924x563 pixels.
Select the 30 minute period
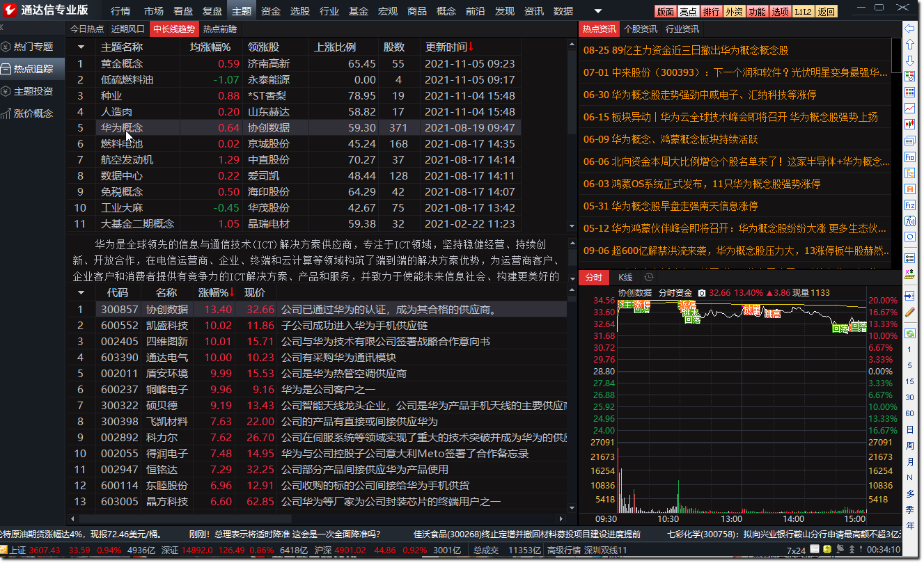[909, 398]
